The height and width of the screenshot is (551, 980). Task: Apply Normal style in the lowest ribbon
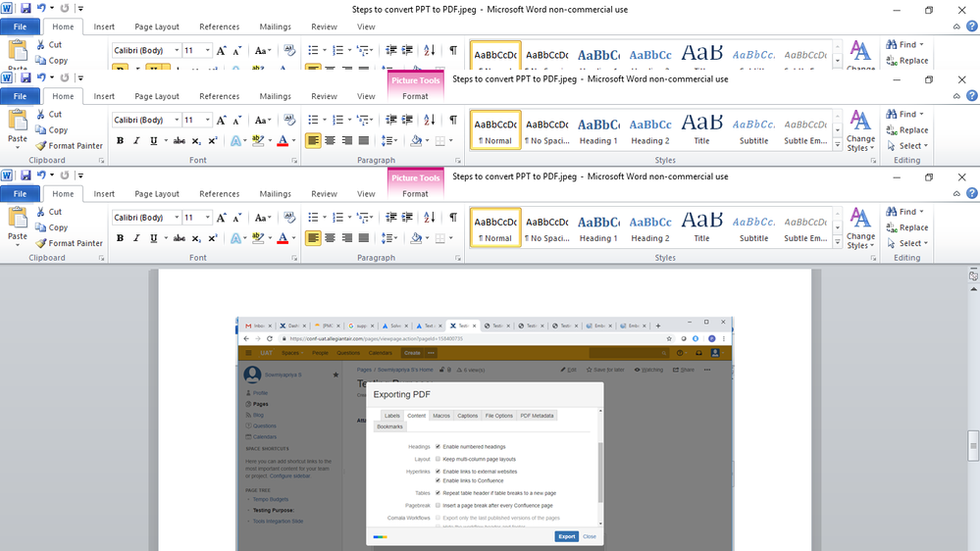[495, 228]
